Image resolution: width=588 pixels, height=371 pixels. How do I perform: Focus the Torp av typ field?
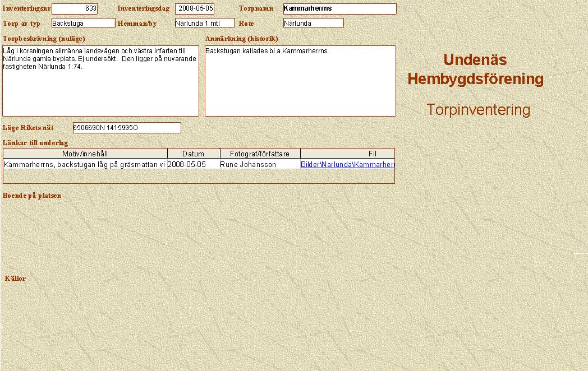coord(83,23)
